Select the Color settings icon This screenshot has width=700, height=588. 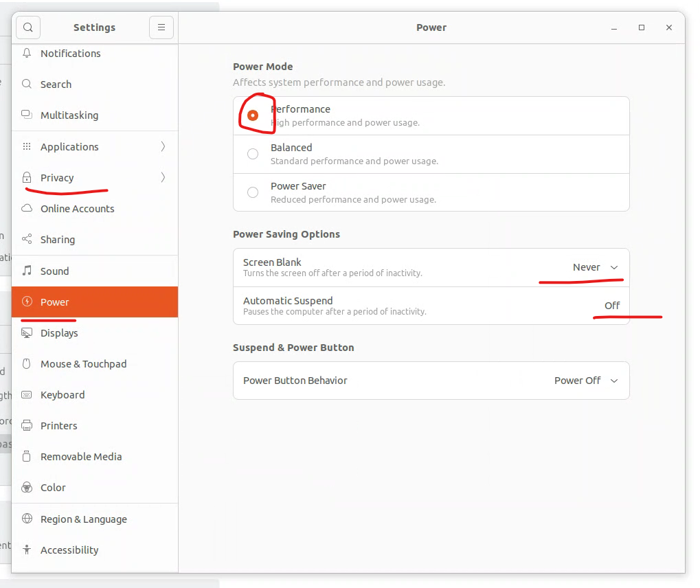(x=26, y=487)
